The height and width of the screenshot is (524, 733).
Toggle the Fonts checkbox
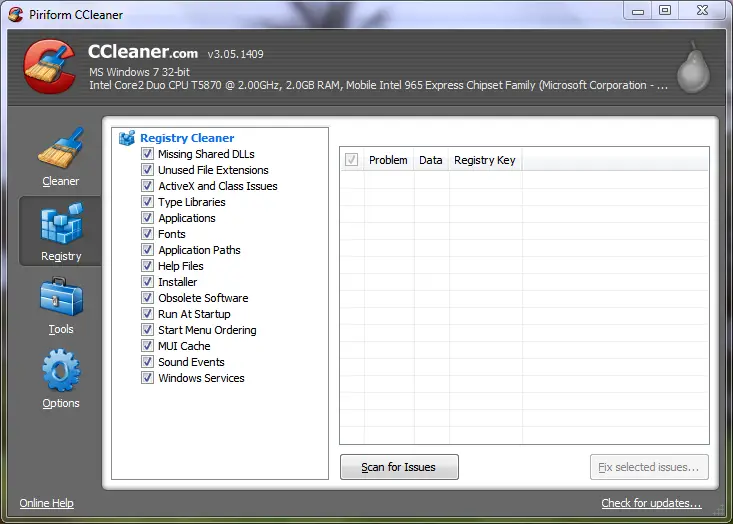[147, 234]
